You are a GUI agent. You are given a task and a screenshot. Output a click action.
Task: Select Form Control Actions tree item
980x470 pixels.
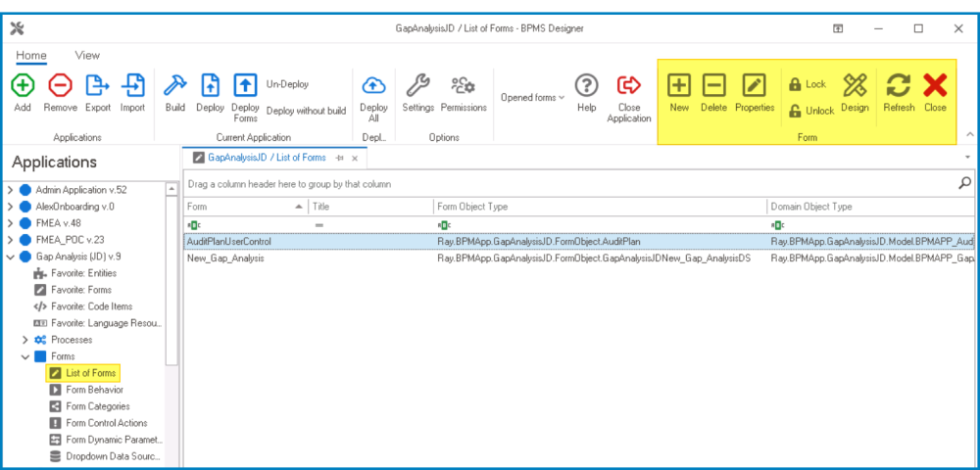(x=107, y=423)
